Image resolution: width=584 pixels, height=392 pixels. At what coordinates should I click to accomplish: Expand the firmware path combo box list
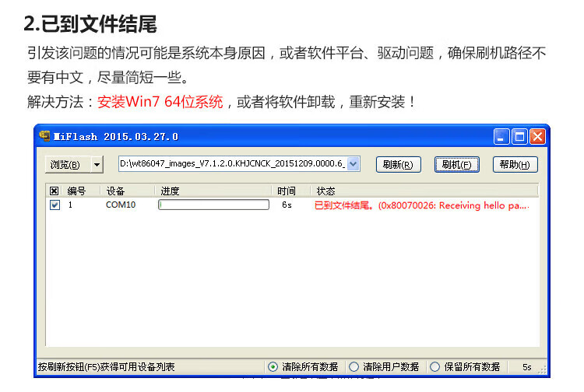pos(353,164)
